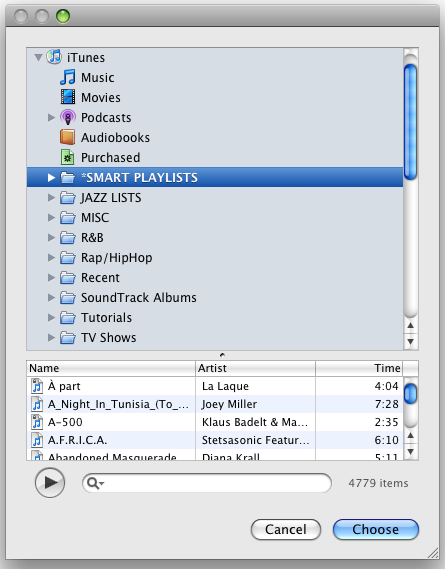Select the A_Night_In_Tunisia track row
The height and width of the screenshot is (569, 445).
215,404
